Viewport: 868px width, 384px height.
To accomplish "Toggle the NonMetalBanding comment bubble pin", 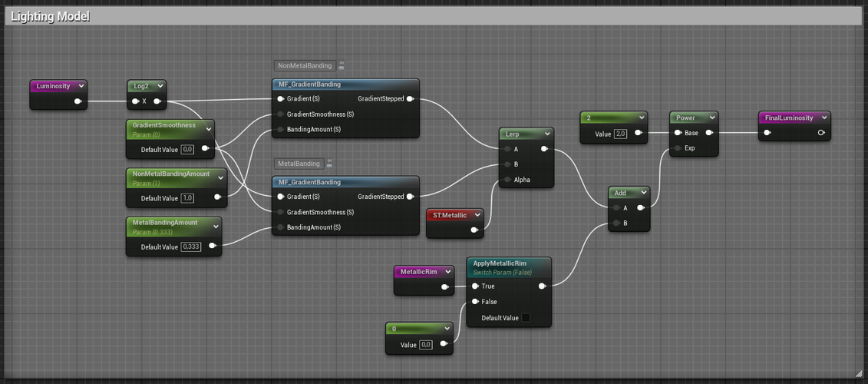I will (x=342, y=66).
